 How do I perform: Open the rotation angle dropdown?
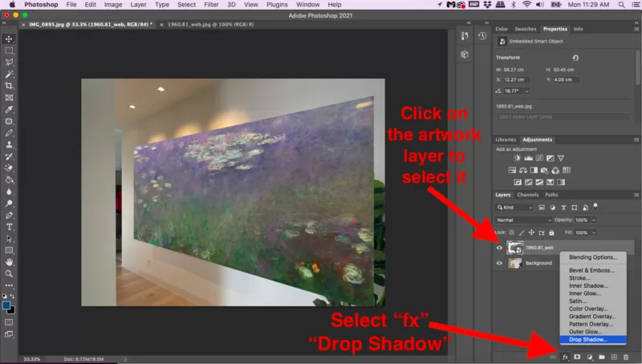pyautogui.click(x=527, y=91)
